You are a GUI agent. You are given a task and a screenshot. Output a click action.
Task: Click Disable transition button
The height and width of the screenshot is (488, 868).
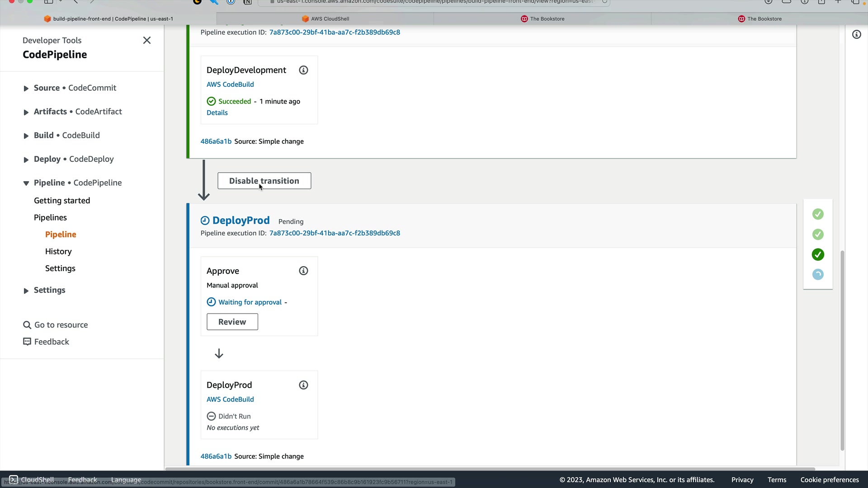coord(264,181)
